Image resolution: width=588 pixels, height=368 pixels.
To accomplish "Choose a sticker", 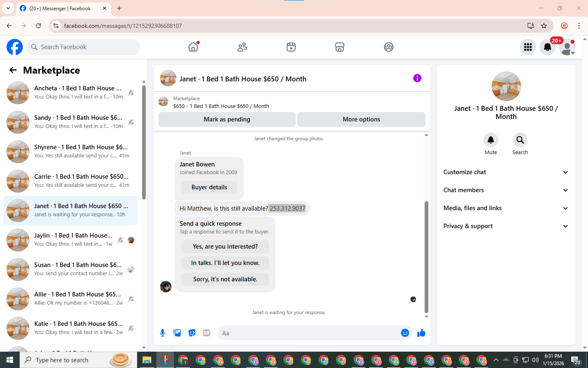I will (192, 333).
